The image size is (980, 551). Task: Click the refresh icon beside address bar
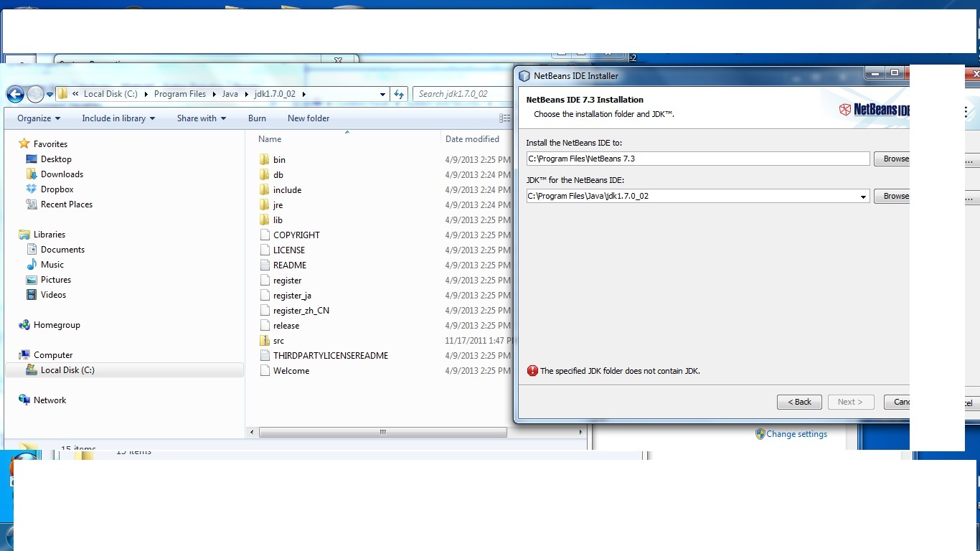click(399, 94)
